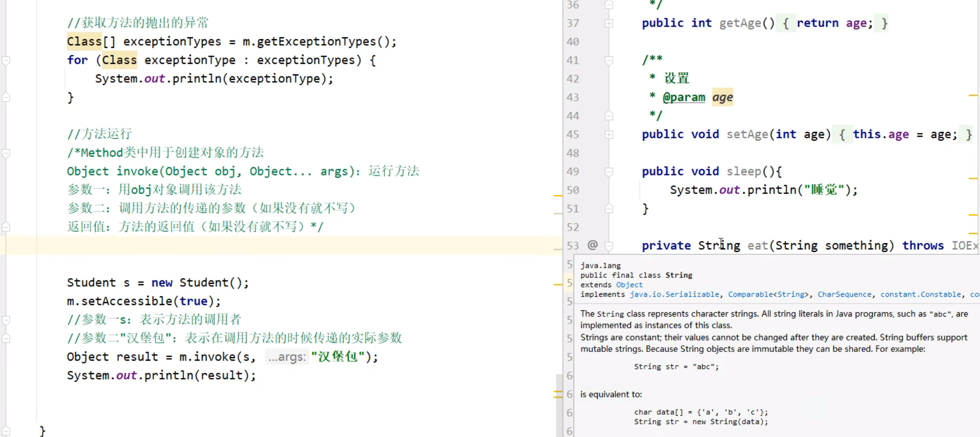Place the cursor on the highlighted 'age' @param tag

722,97
